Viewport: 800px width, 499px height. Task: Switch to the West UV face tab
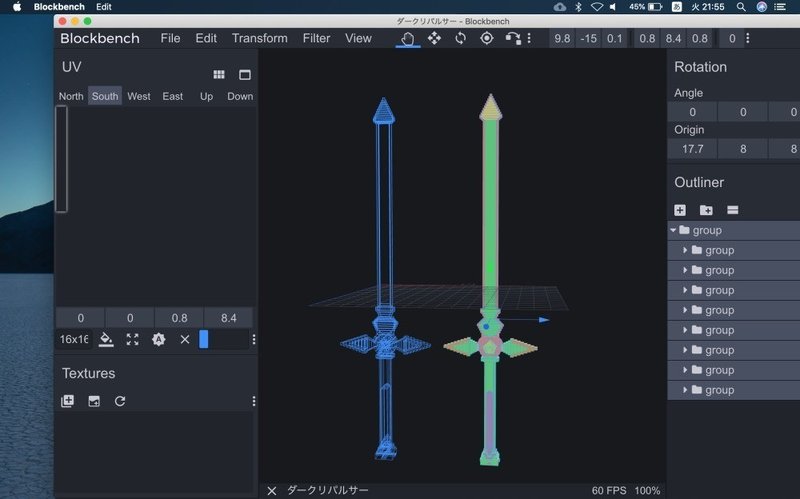click(x=139, y=96)
